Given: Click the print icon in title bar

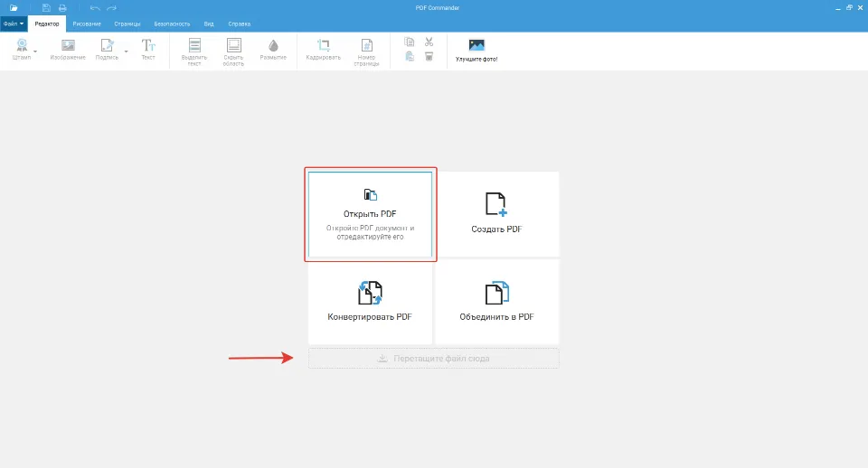Looking at the screenshot, I should (62, 8).
